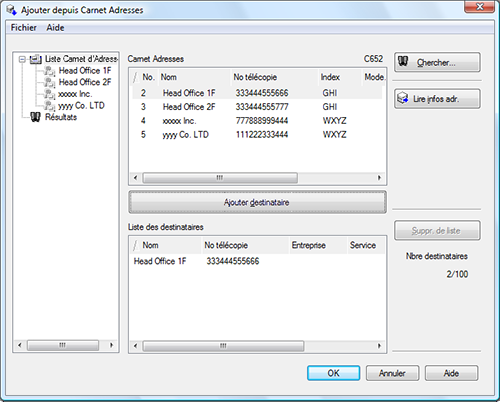This screenshot has height=402, width=500.
Task: Sort address book by Index column
Action: click(340, 77)
